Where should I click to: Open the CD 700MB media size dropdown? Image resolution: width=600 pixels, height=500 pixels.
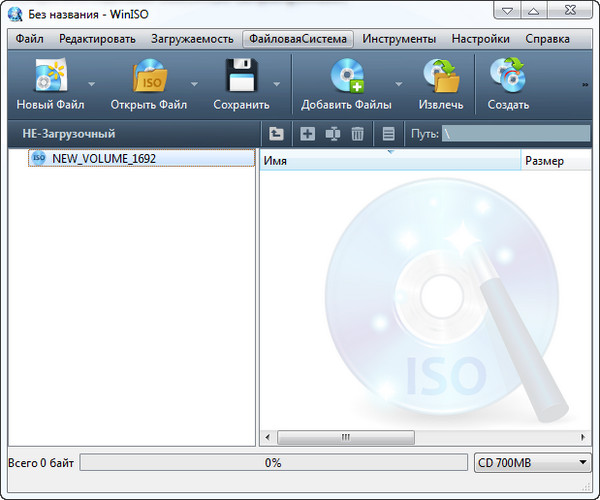pos(533,463)
